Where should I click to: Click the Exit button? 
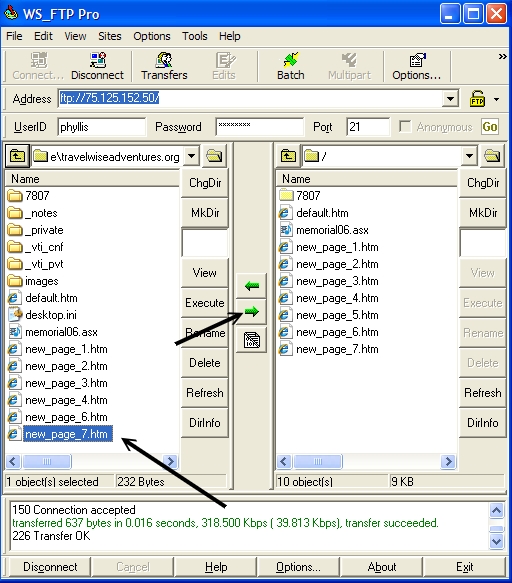coord(464,567)
